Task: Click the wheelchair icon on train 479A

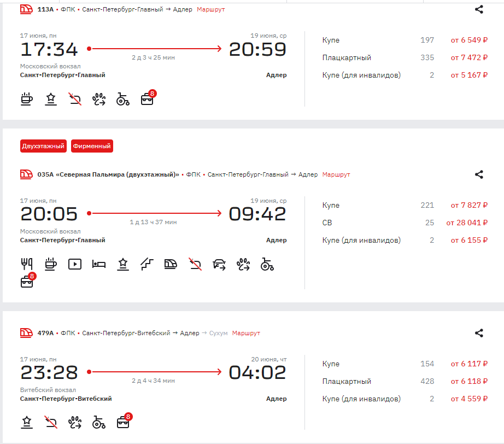Action: (99, 422)
